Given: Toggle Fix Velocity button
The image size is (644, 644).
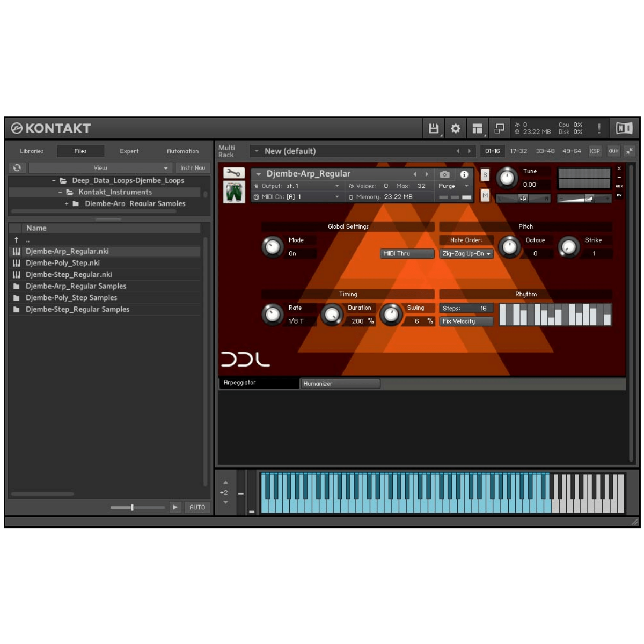Looking at the screenshot, I should pos(466,321).
